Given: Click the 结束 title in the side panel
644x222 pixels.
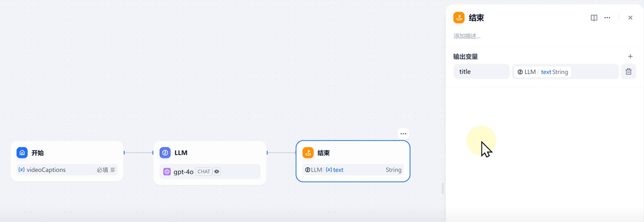Looking at the screenshot, I should (477, 18).
